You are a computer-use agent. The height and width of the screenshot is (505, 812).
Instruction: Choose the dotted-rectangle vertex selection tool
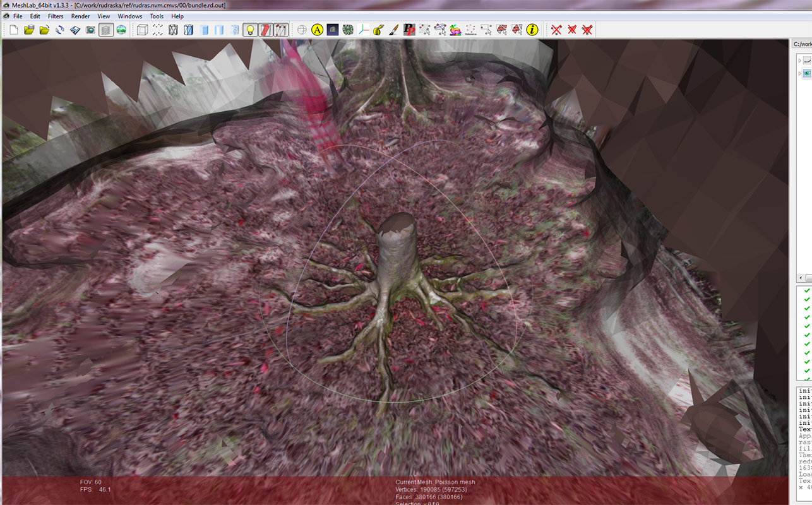pyautogui.click(x=486, y=30)
